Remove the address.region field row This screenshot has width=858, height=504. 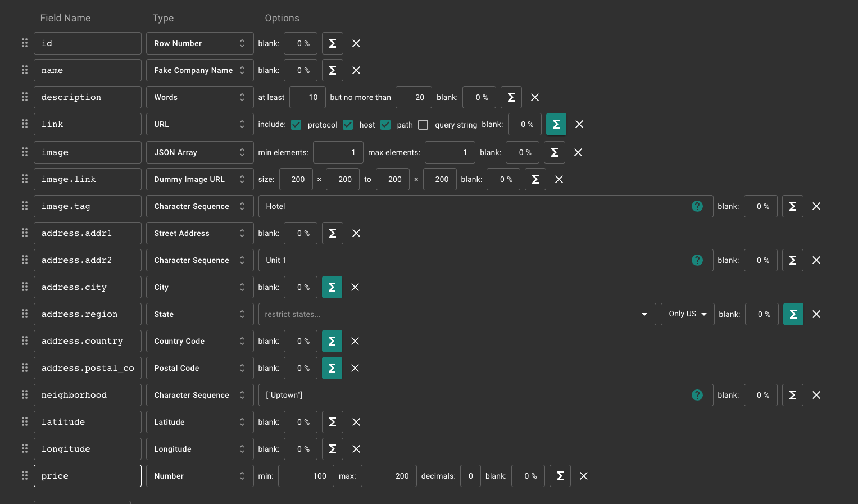point(816,314)
